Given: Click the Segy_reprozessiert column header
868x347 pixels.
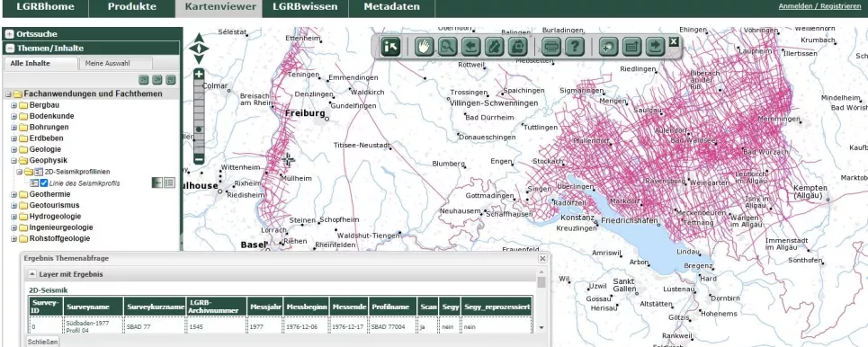Looking at the screenshot, I should 497,306.
